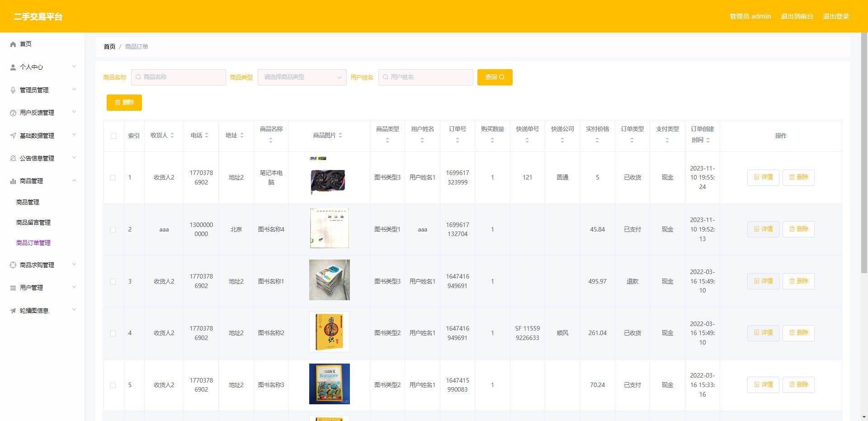Click 退出到前台 in the top bar
868x421 pixels.
[797, 16]
